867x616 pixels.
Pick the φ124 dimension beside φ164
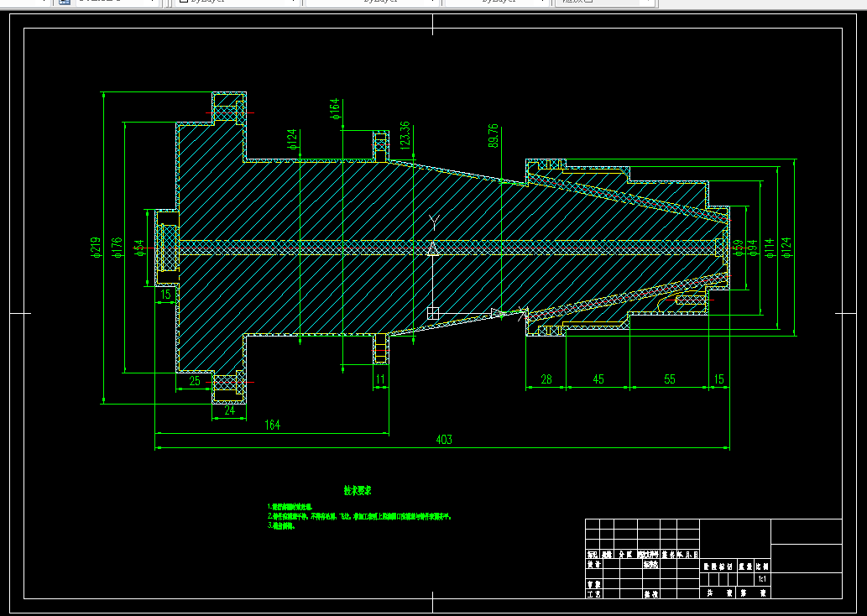292,139
